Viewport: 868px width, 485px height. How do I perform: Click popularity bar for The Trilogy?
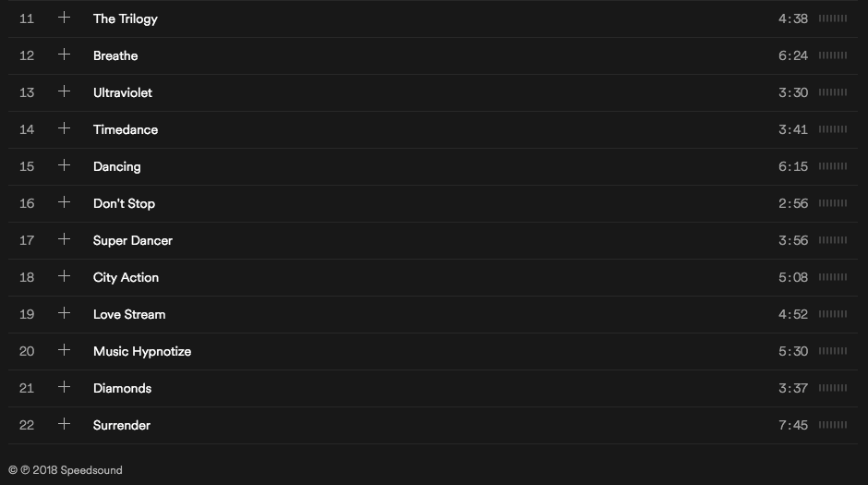[833, 18]
